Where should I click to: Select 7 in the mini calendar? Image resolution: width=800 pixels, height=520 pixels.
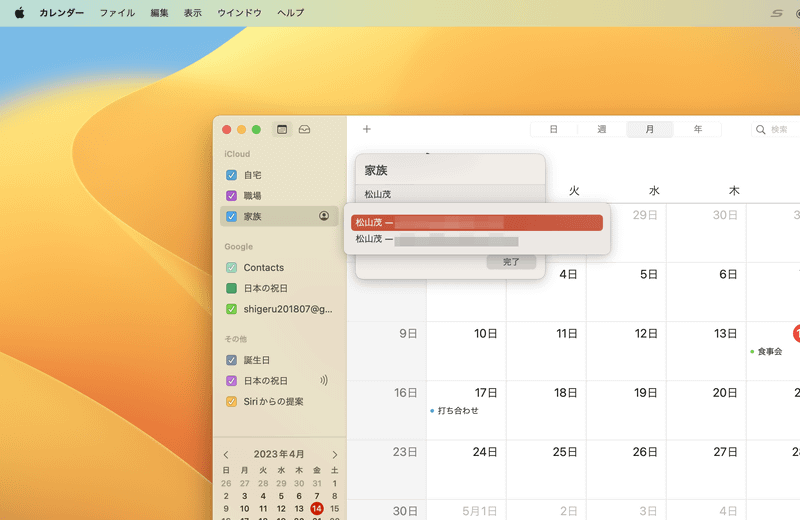point(317,496)
